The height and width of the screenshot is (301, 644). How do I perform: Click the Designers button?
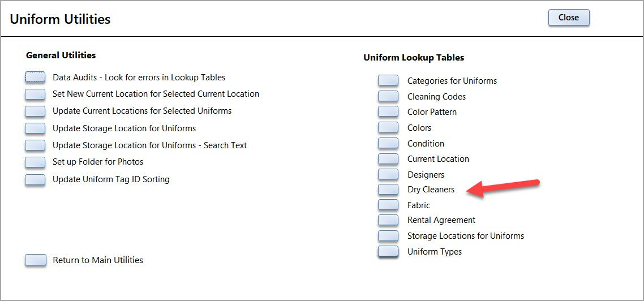[x=388, y=175]
